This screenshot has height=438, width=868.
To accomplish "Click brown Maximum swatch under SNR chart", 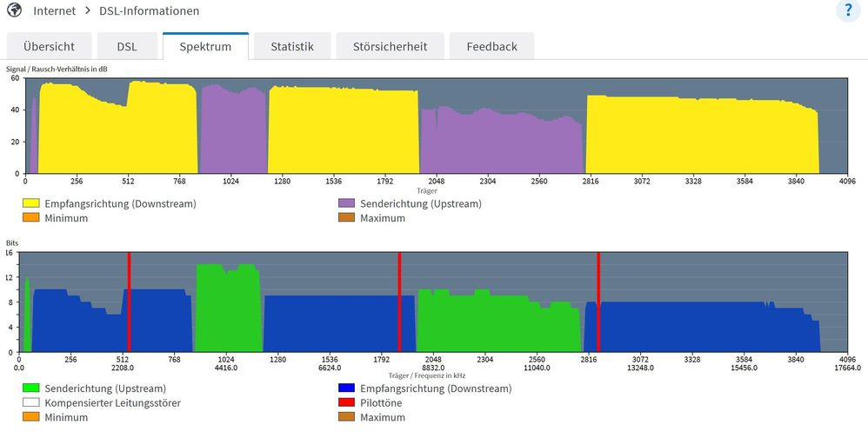I will [346, 218].
